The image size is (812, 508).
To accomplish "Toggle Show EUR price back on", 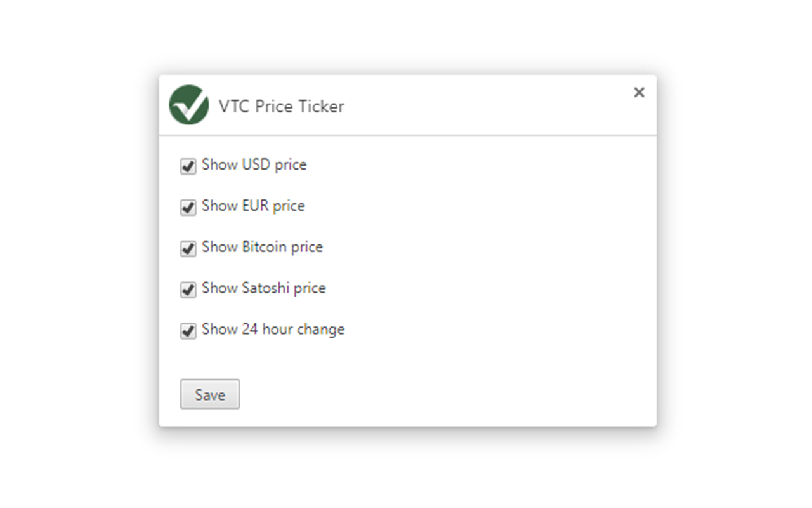I will coord(188,207).
